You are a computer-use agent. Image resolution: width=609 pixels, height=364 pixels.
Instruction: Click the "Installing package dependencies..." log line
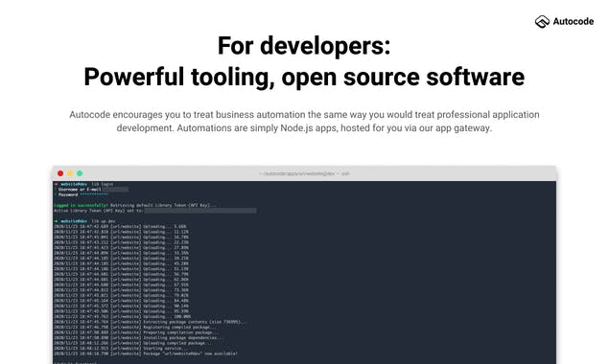(x=139, y=337)
